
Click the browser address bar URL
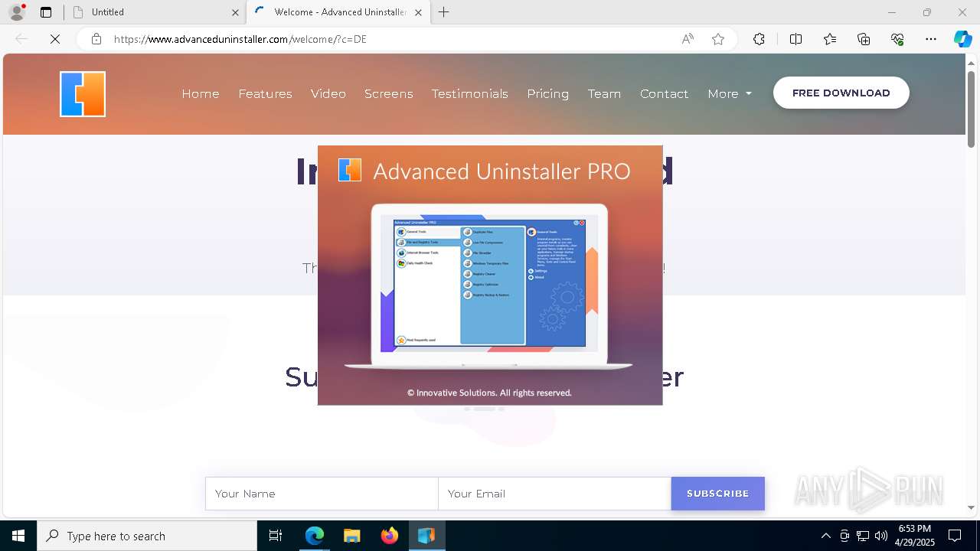(240, 39)
